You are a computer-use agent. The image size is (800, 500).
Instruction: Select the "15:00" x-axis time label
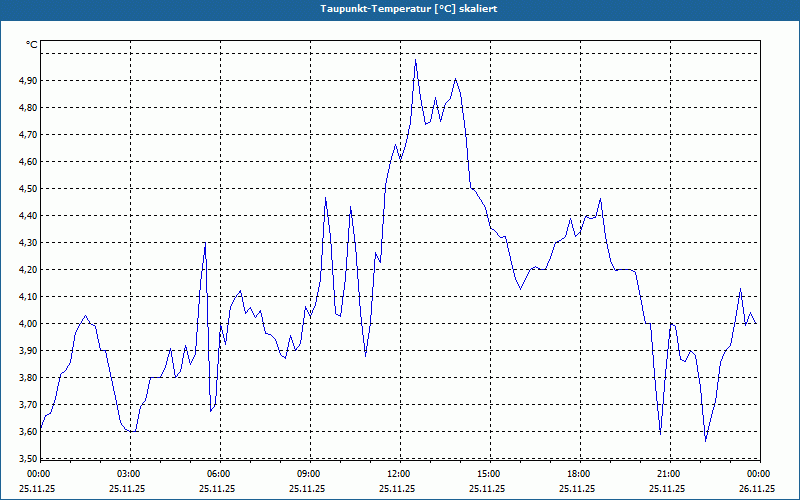pyautogui.click(x=488, y=474)
